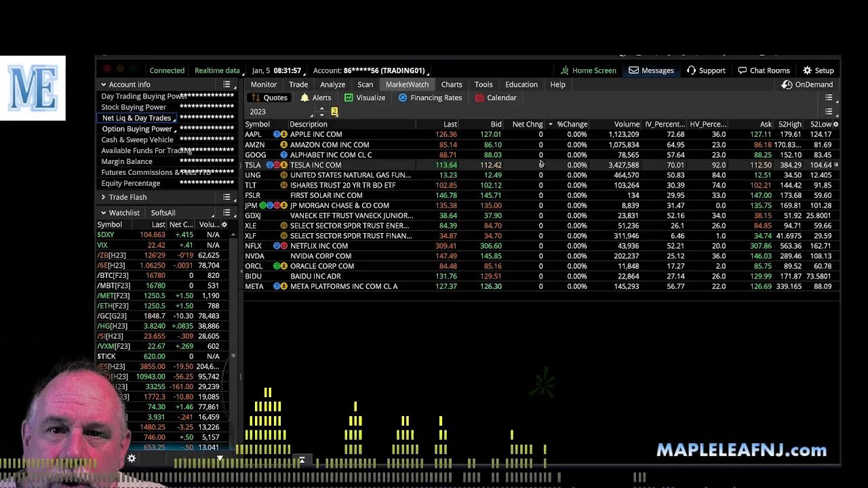Switch to the Analyze tab

pyautogui.click(x=332, y=85)
